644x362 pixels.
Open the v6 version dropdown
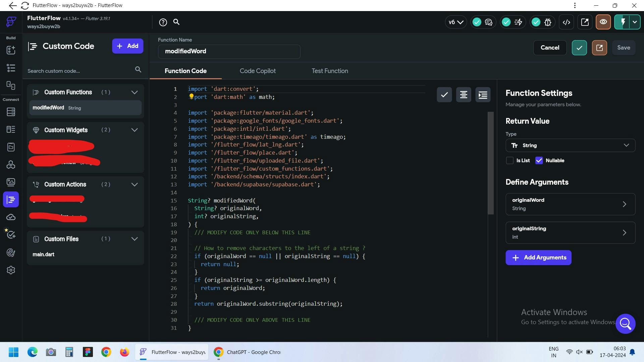(455, 22)
